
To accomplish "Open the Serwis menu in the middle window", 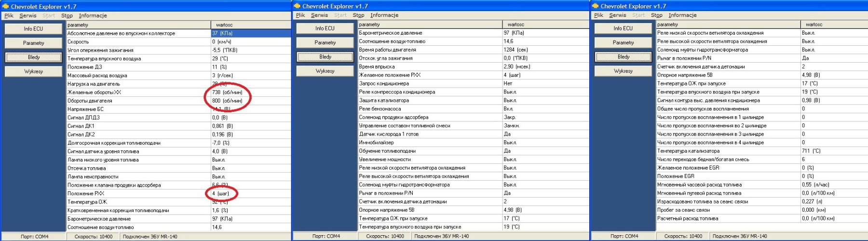I will click(x=319, y=15).
